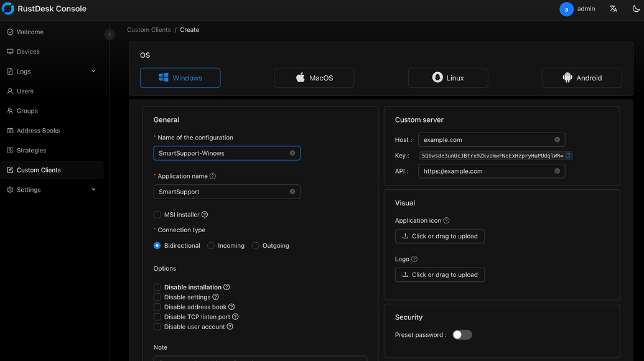Check Disable address book option
This screenshot has width=644, height=361.
tap(157, 307)
